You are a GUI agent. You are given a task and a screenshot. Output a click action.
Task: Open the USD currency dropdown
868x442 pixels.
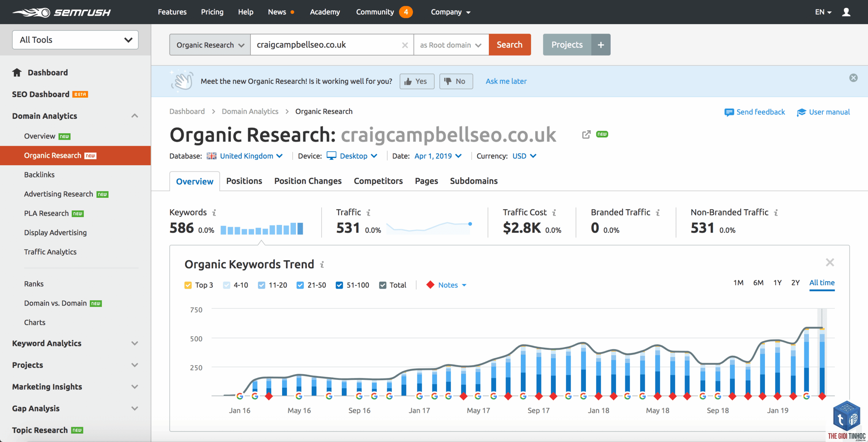click(x=524, y=156)
